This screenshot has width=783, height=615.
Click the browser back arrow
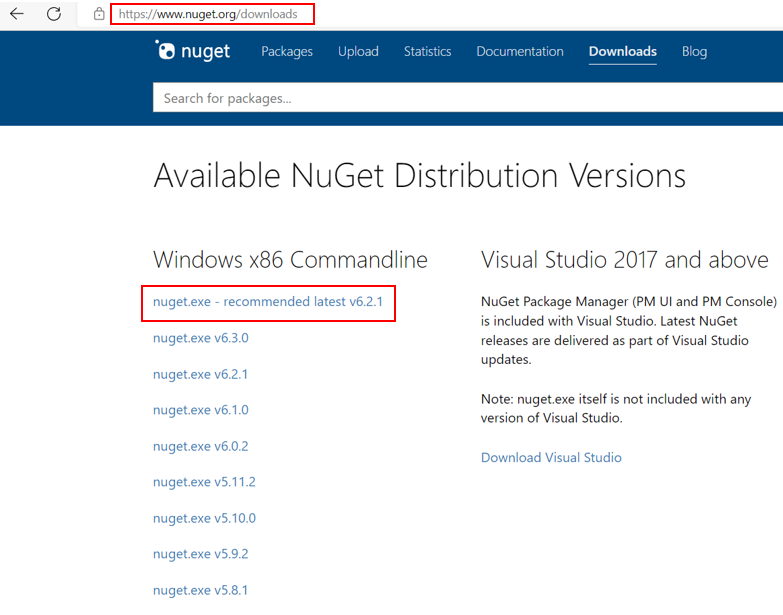[17, 14]
